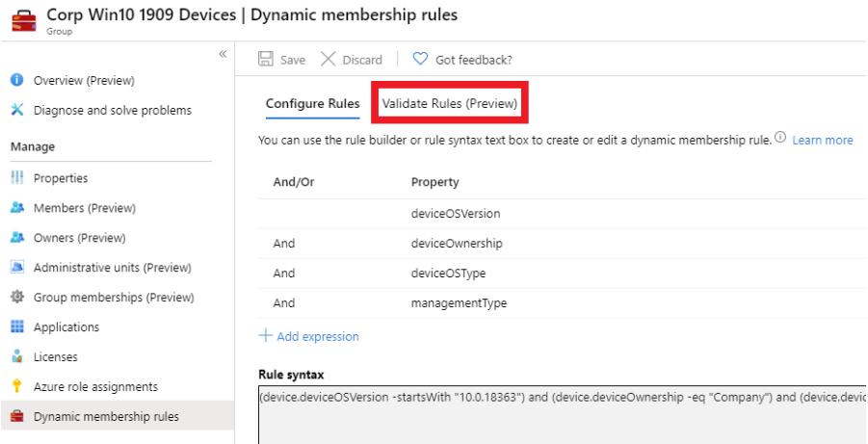This screenshot has height=444, width=868.
Task: Click the Discard X icon
Action: tap(329, 60)
